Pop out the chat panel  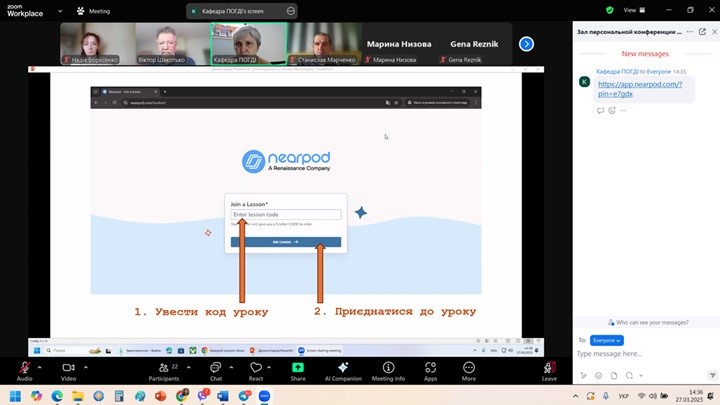point(702,32)
